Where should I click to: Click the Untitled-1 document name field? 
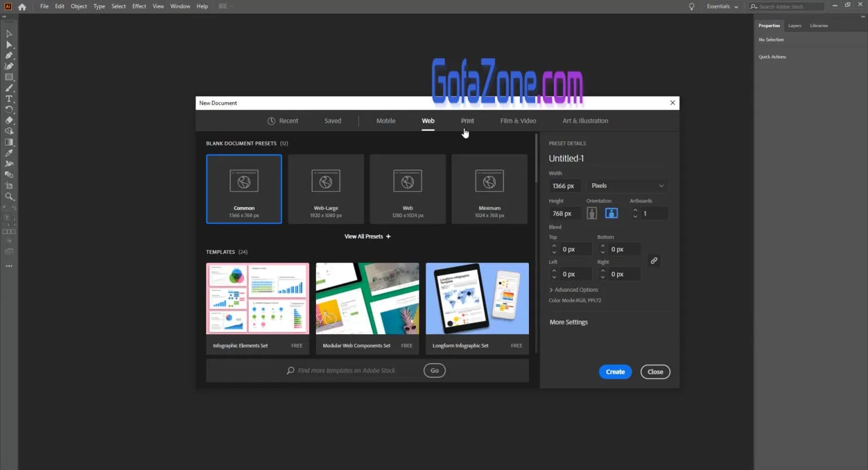pos(608,158)
